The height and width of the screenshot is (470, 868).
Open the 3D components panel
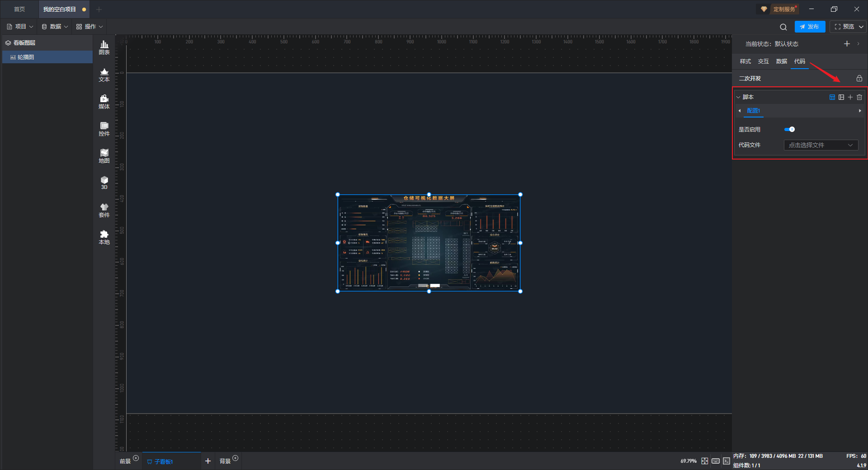104,183
